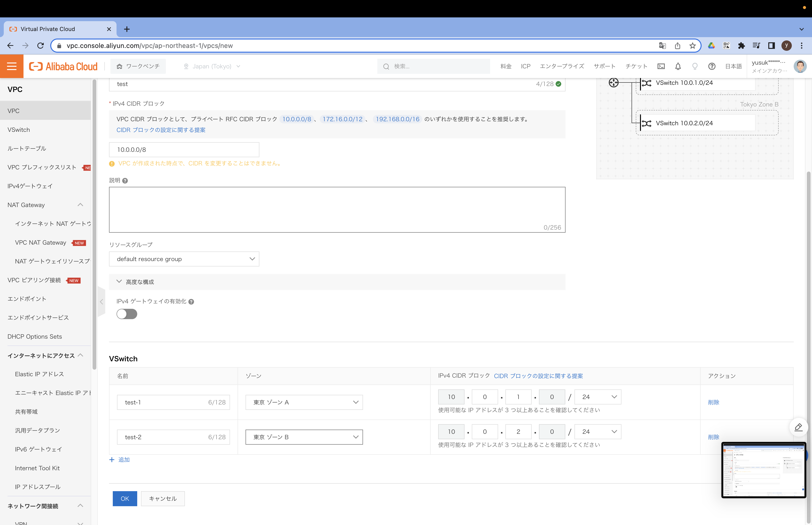
Task: Open ルートテーブル in the sidebar
Action: (x=27, y=148)
